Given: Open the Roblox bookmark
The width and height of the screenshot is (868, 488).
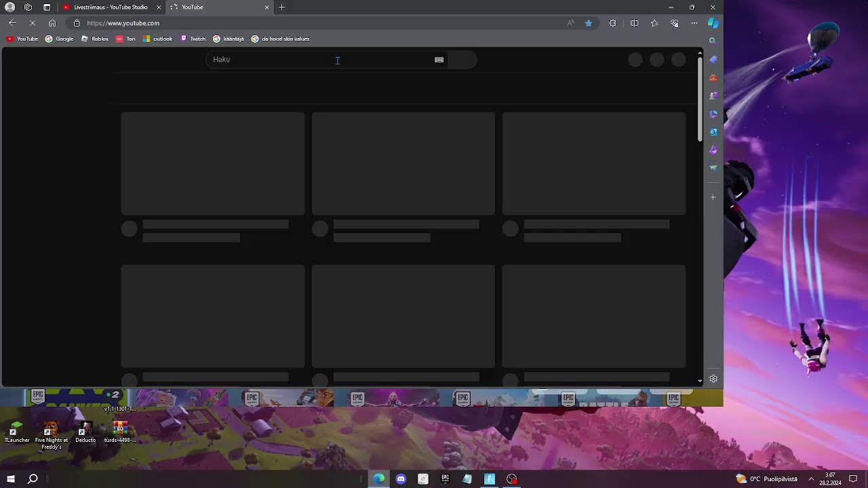Looking at the screenshot, I should (x=95, y=39).
